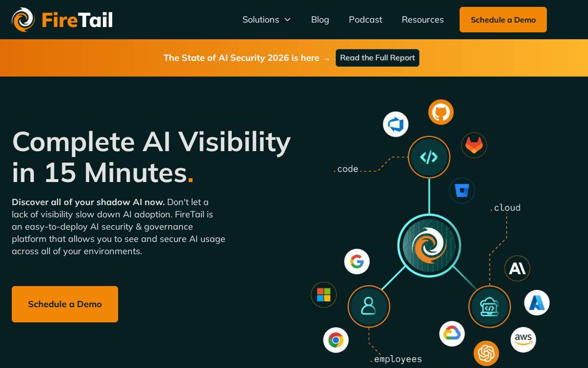588x368 pixels.
Task: Open the Podcast page
Action: (x=366, y=20)
